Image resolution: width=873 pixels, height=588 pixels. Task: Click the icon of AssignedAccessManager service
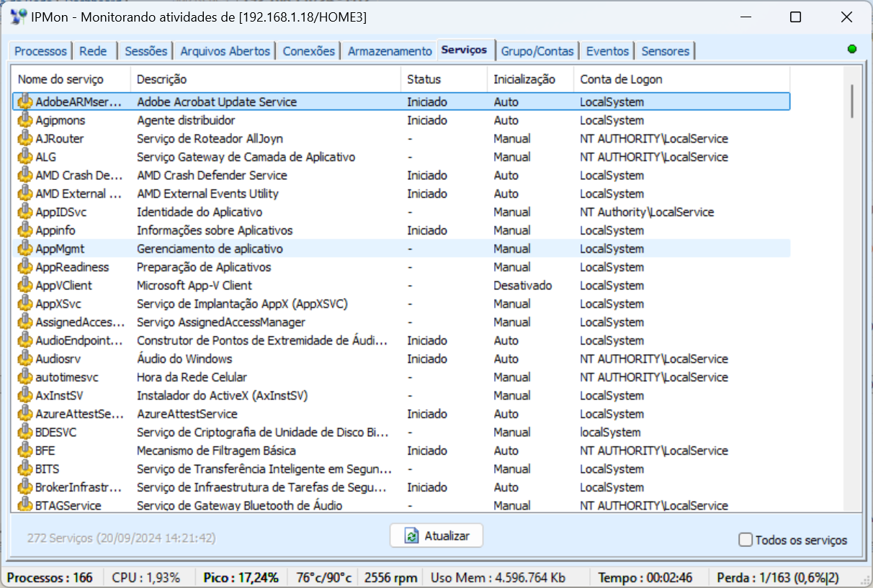pos(24,322)
